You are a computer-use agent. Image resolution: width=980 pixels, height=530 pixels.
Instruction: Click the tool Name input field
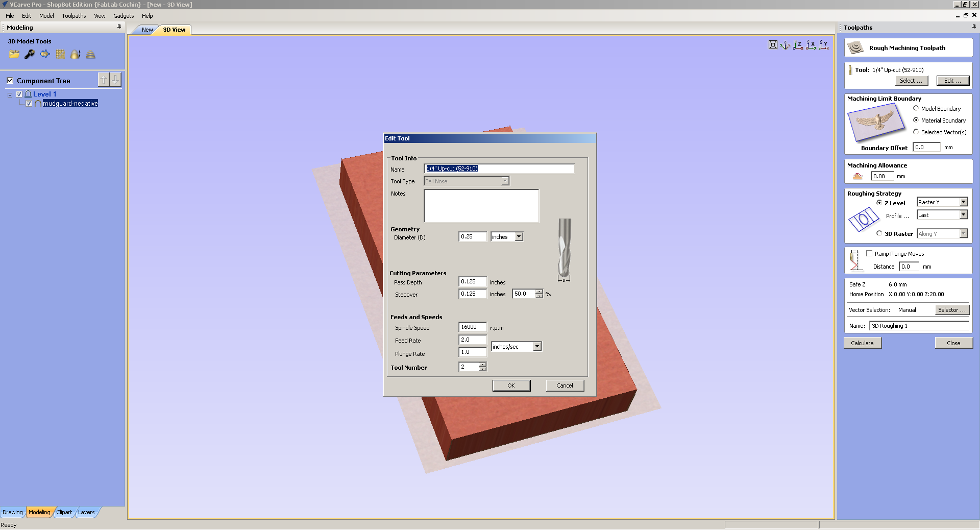499,168
